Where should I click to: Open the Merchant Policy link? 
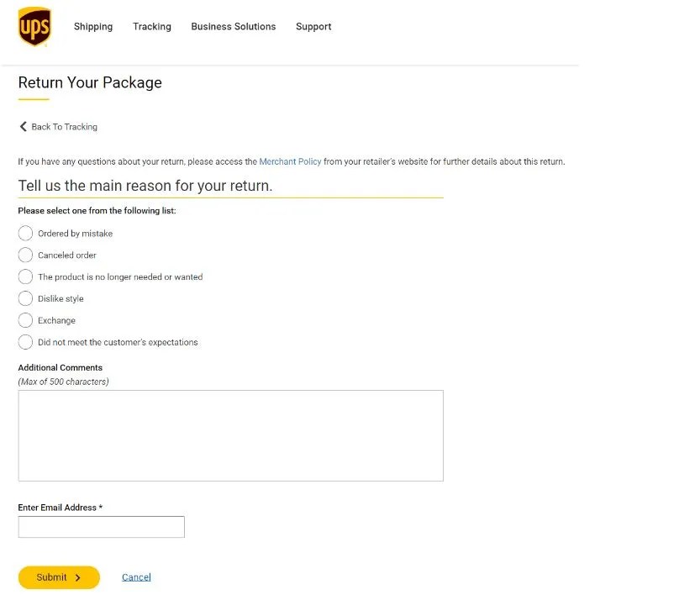pos(290,161)
